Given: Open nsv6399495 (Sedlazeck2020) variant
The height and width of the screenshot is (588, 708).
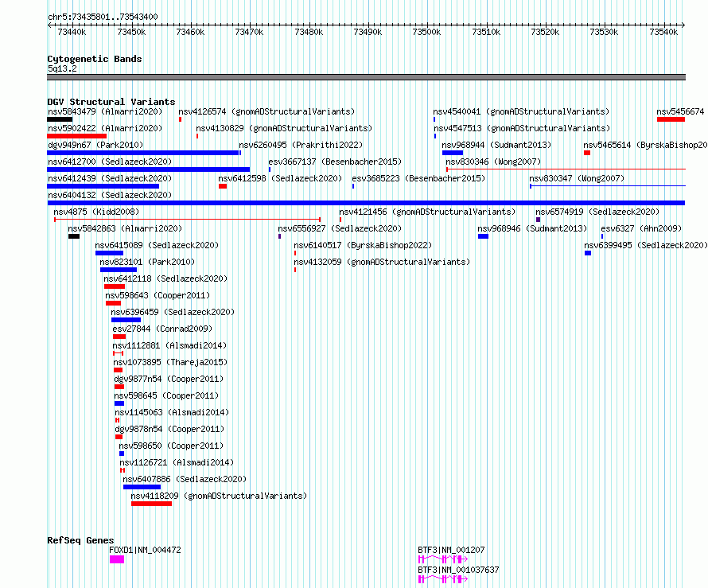Looking at the screenshot, I should click(x=646, y=245).
